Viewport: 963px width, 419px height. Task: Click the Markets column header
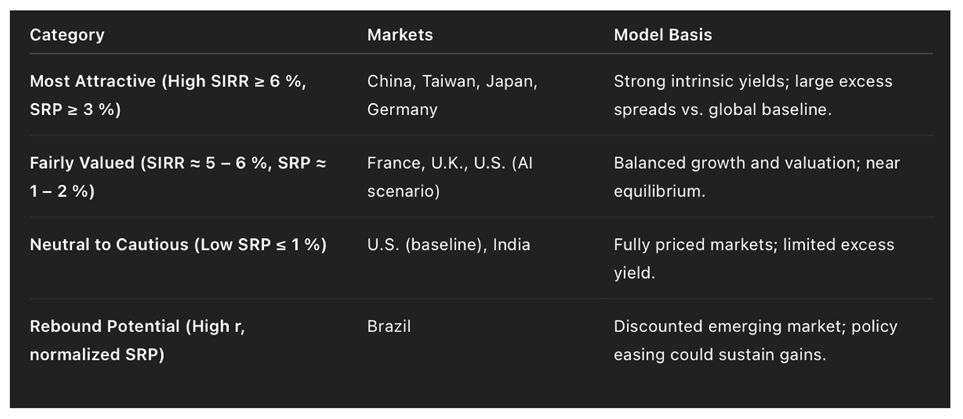[400, 35]
